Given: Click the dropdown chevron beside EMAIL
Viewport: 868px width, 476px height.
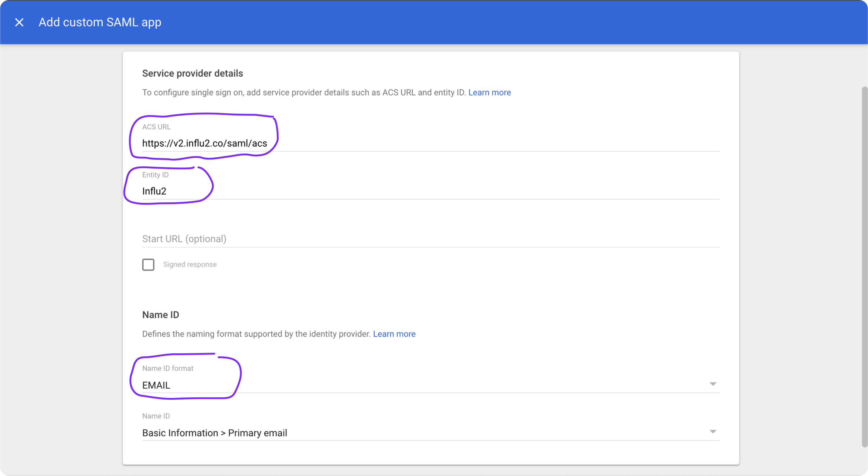Looking at the screenshot, I should click(713, 384).
